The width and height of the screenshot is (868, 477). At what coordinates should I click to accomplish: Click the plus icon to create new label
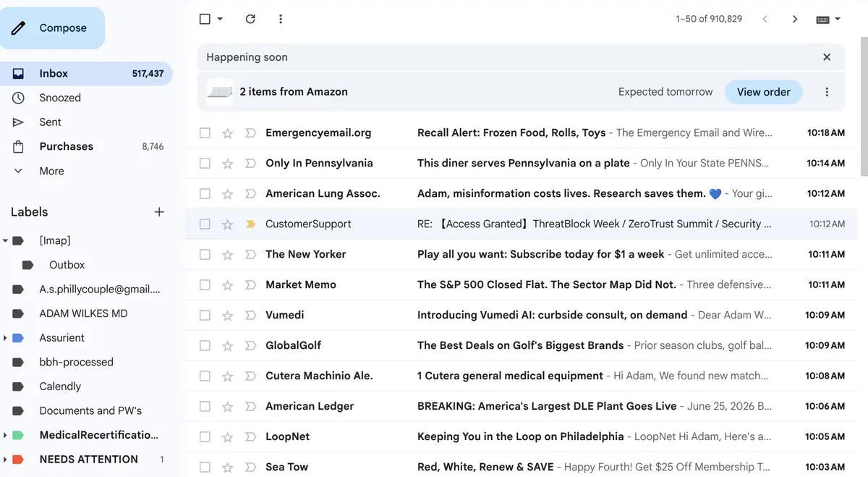[159, 212]
